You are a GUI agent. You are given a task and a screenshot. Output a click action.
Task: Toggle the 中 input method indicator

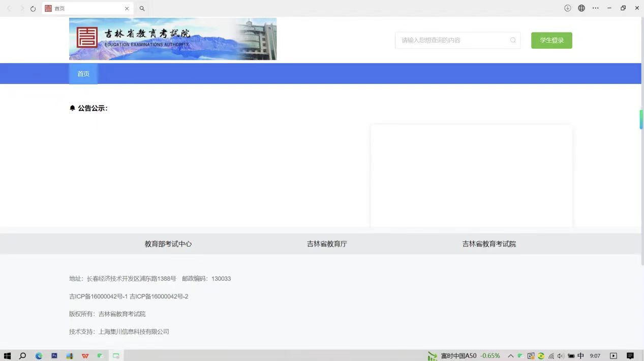580,356
